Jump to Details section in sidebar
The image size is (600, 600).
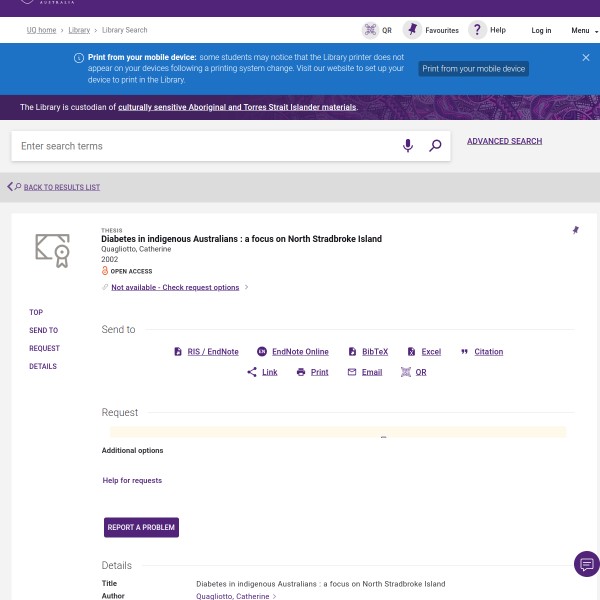pos(43,366)
